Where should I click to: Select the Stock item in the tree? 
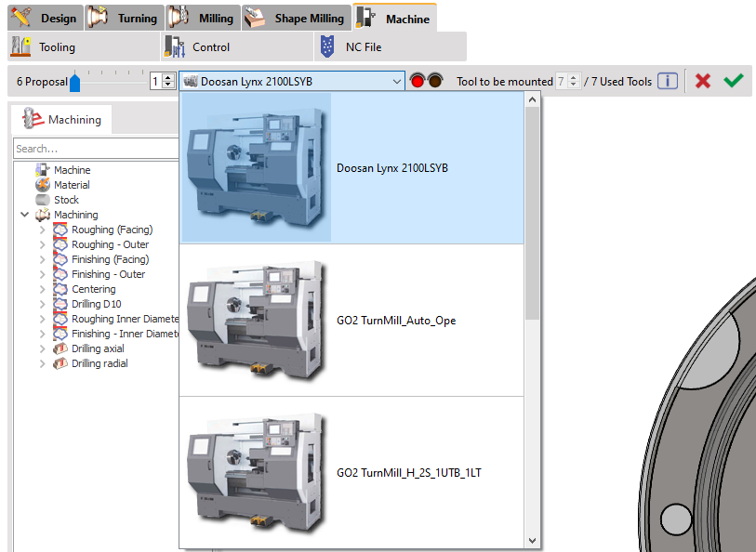click(x=66, y=200)
